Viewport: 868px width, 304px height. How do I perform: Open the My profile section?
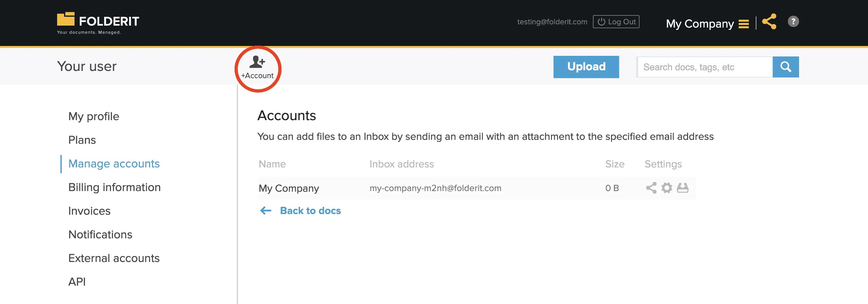coord(93,116)
